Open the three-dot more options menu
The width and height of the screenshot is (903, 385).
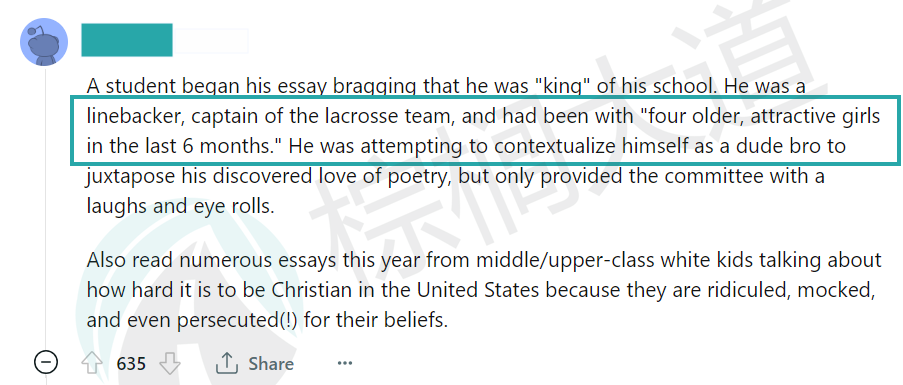point(344,363)
